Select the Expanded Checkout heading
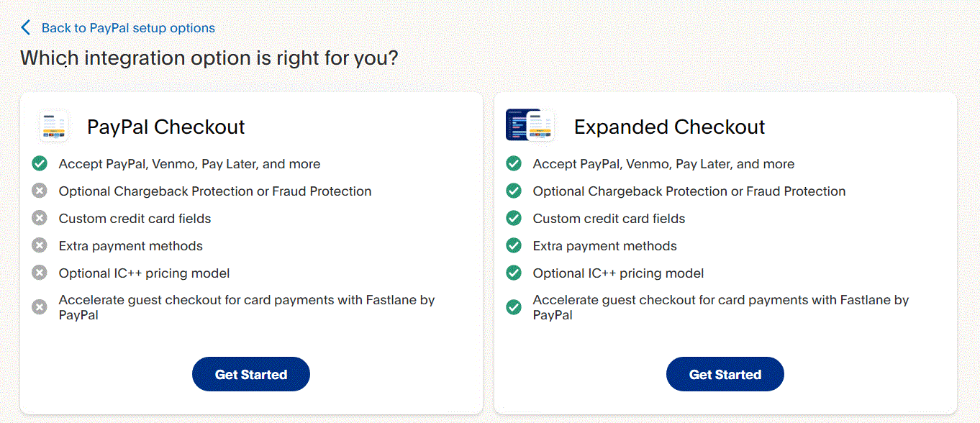Screen dimensions: 980x423 tap(670, 127)
